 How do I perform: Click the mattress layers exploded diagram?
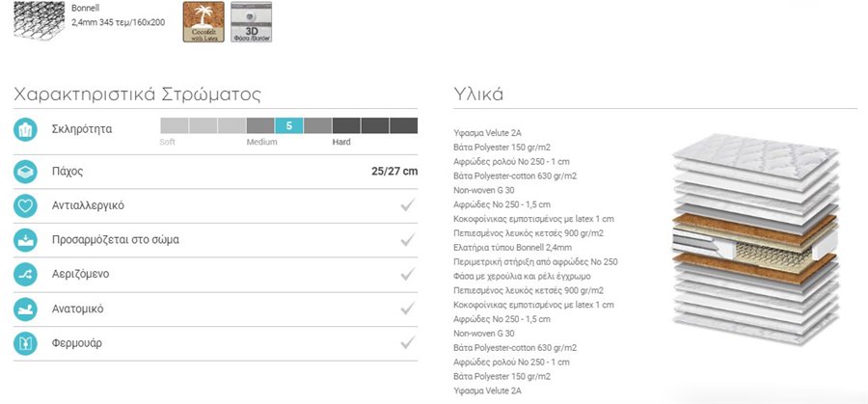tap(755, 239)
